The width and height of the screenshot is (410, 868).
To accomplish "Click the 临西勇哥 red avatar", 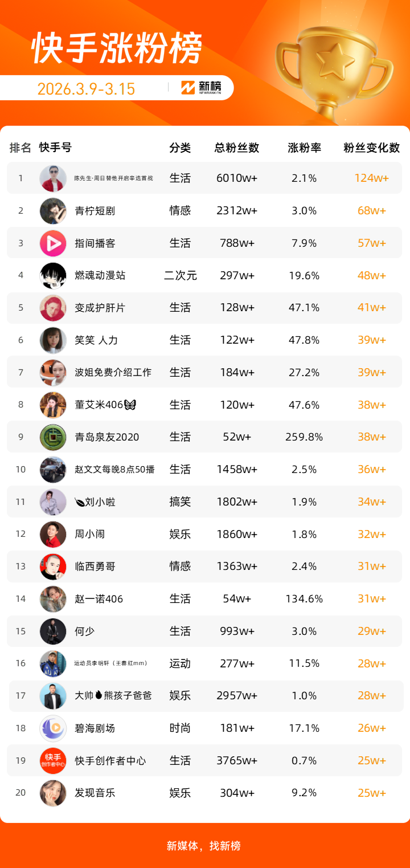I will pos(53,567).
